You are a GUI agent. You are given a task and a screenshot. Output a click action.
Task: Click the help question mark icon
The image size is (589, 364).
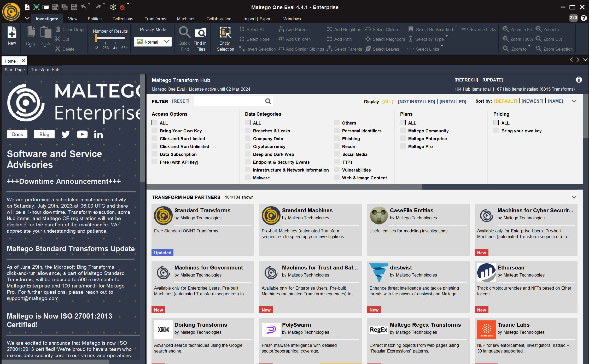tap(584, 18)
